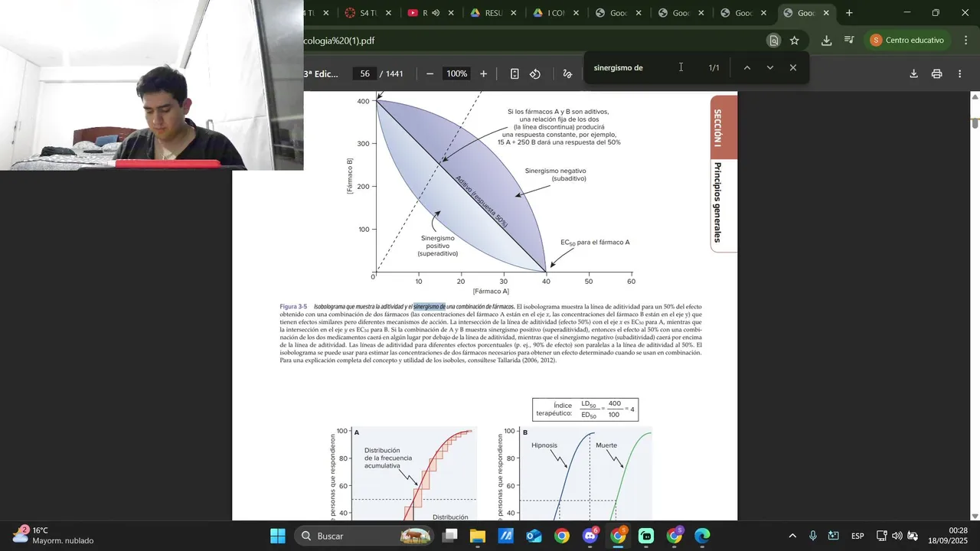
Task: Open Chrome downloads icon
Action: click(827, 41)
